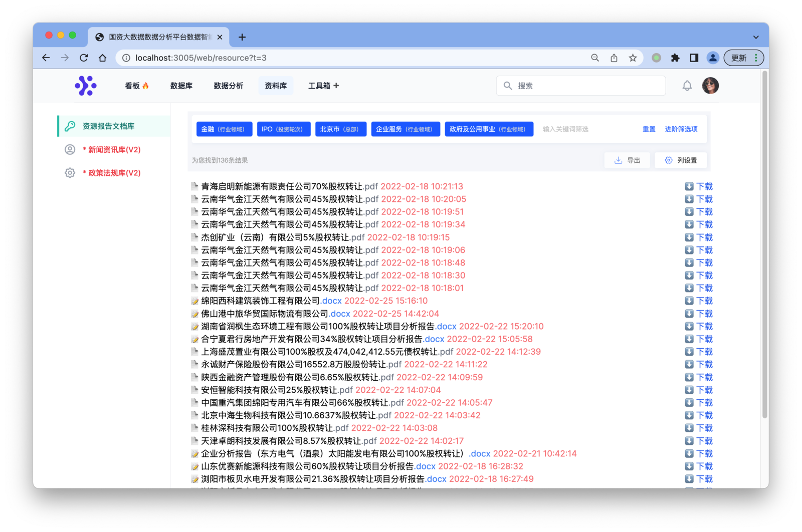Viewport: 802px width, 532px height.
Task: Download 绵阳西科建筑装饰 file
Action: click(699, 301)
